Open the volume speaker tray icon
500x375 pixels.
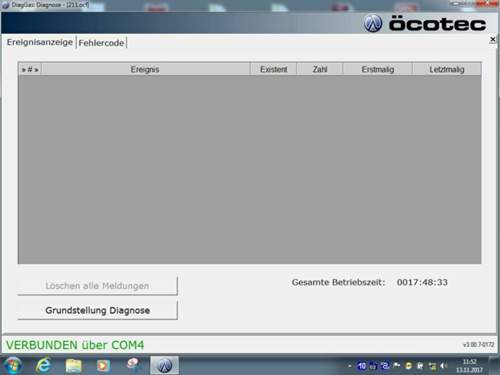point(443,366)
